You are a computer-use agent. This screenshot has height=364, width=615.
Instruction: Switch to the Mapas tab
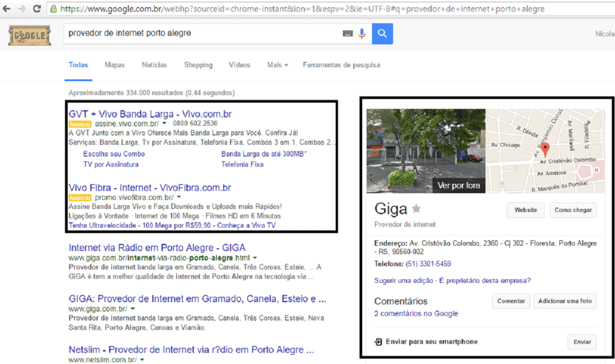(115, 65)
